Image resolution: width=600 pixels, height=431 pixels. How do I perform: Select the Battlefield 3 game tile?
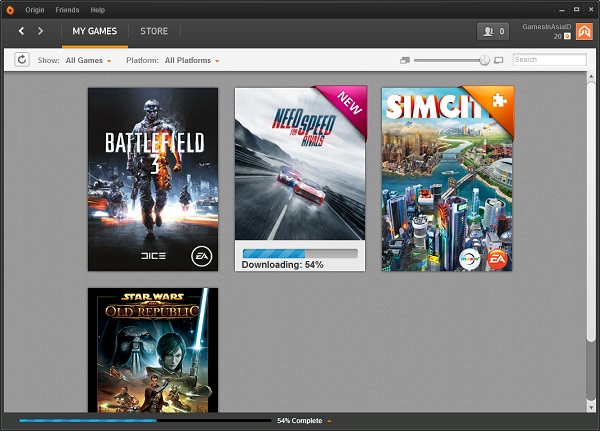coord(153,179)
